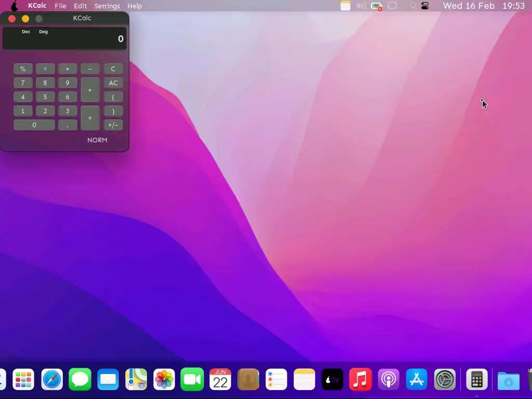Open the Settings menu
This screenshot has width=532, height=399.
coord(107,6)
